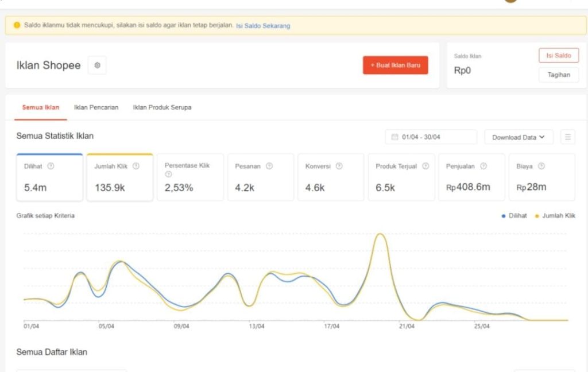Click the Isi Saldo button
588x372 pixels.
tap(558, 56)
